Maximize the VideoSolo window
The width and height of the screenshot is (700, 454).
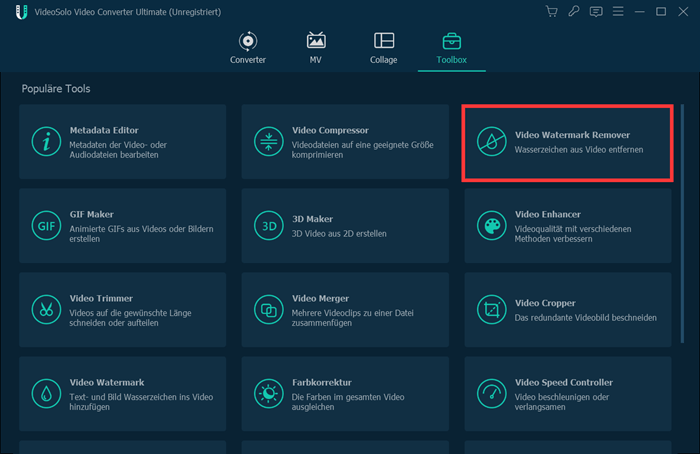[661, 12]
